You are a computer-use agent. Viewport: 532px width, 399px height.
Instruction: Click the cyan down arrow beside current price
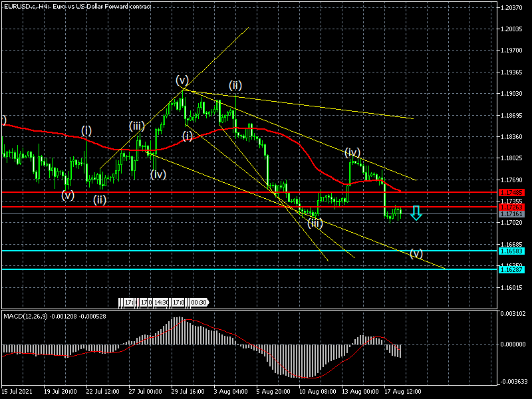click(x=416, y=213)
